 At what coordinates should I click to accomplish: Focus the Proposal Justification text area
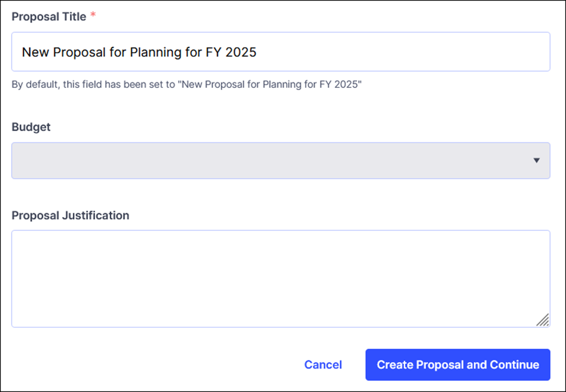(280, 278)
